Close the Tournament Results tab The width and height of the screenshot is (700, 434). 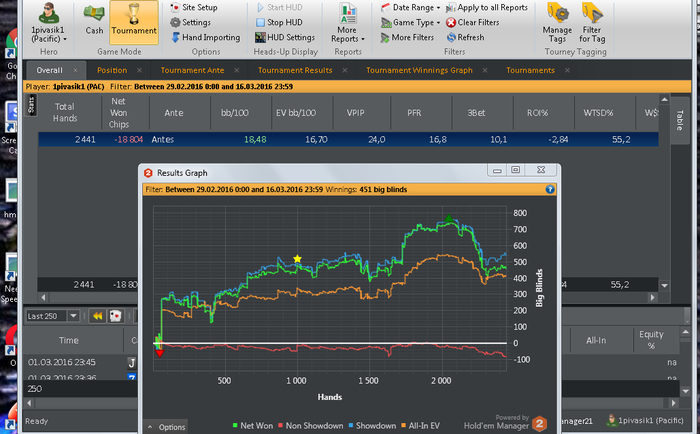coord(345,71)
